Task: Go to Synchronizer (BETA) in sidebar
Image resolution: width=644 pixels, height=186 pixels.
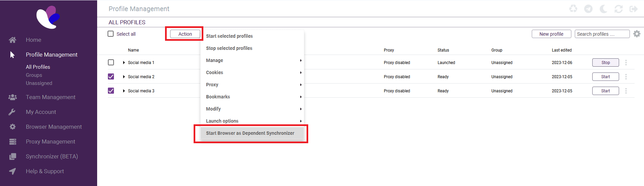Action: click(x=52, y=156)
